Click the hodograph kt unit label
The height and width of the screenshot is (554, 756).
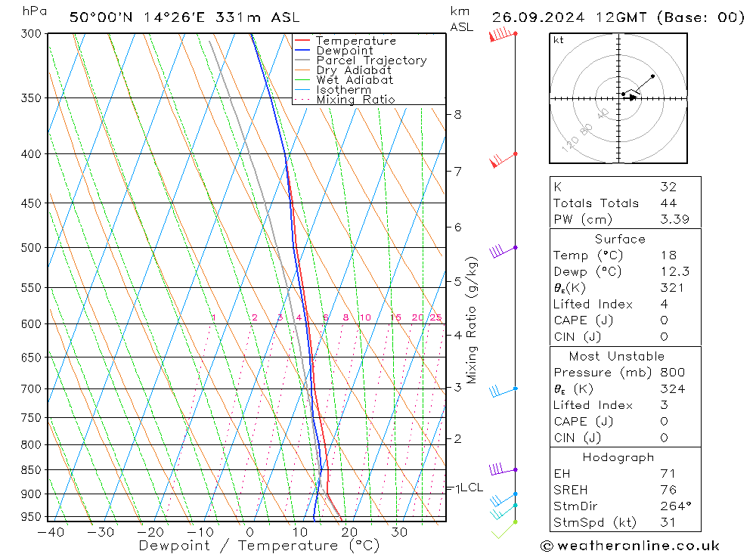pos(559,40)
